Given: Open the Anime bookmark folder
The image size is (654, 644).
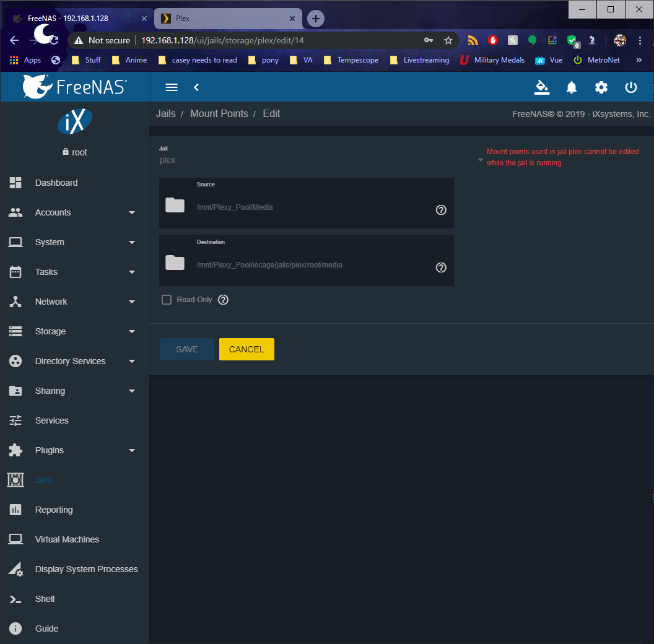Looking at the screenshot, I should (x=129, y=60).
